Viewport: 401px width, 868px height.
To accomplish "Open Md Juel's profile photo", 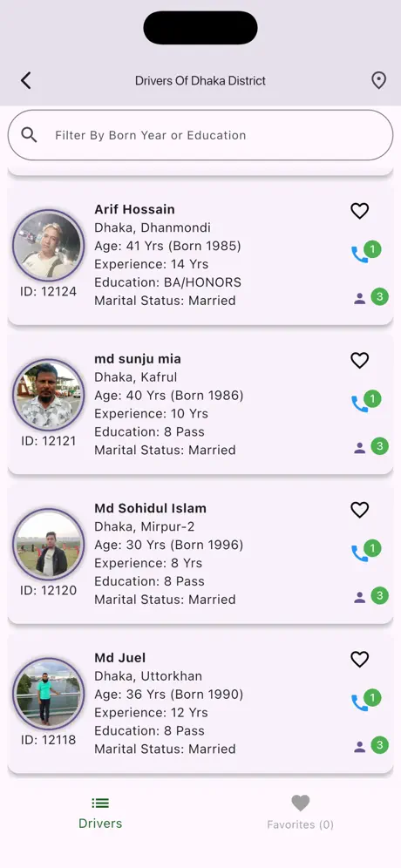I will pos(48,694).
